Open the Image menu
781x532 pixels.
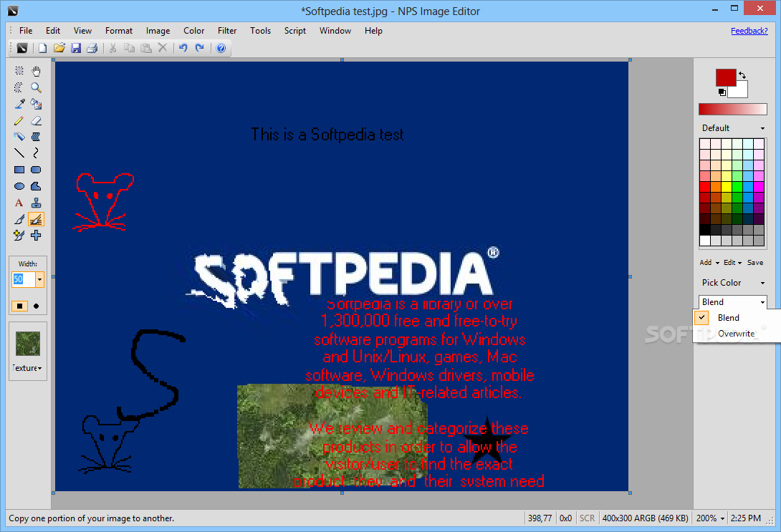(158, 31)
